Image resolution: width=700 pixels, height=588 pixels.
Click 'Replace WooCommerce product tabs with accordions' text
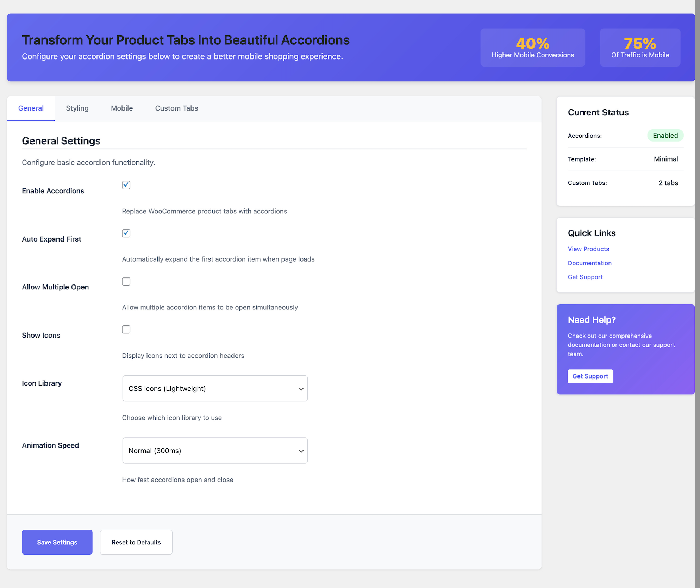click(204, 211)
